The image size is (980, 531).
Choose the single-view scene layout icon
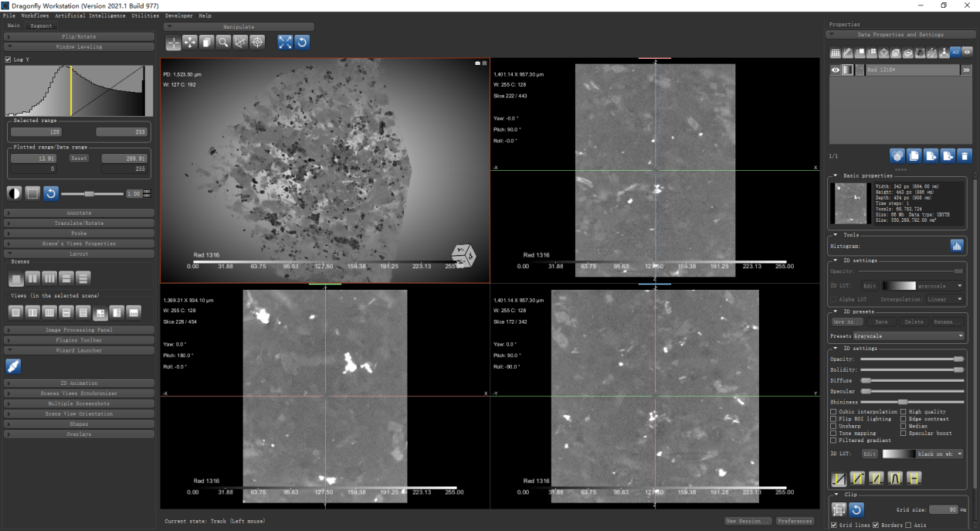pyautogui.click(x=15, y=277)
